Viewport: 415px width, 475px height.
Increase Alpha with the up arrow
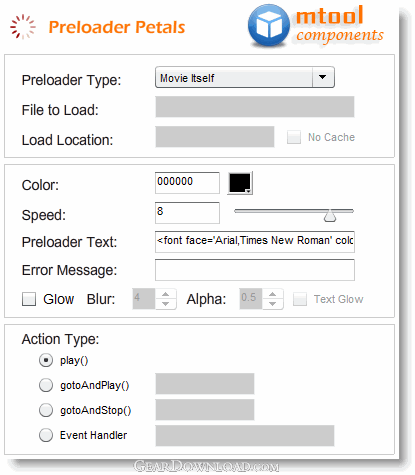273,294
